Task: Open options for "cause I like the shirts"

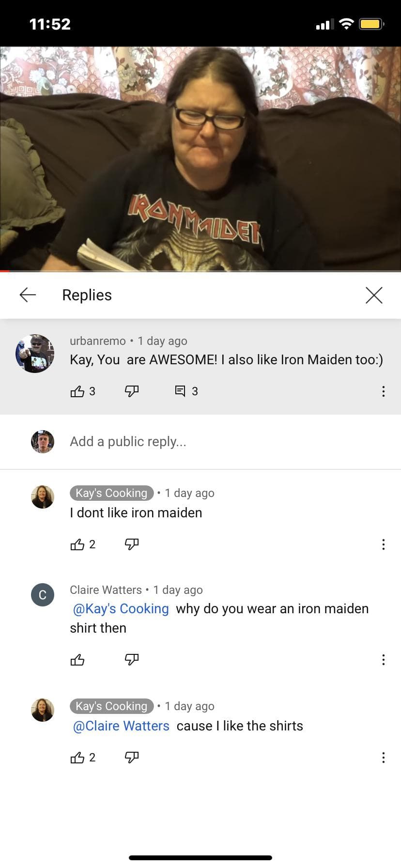Action: [384, 758]
